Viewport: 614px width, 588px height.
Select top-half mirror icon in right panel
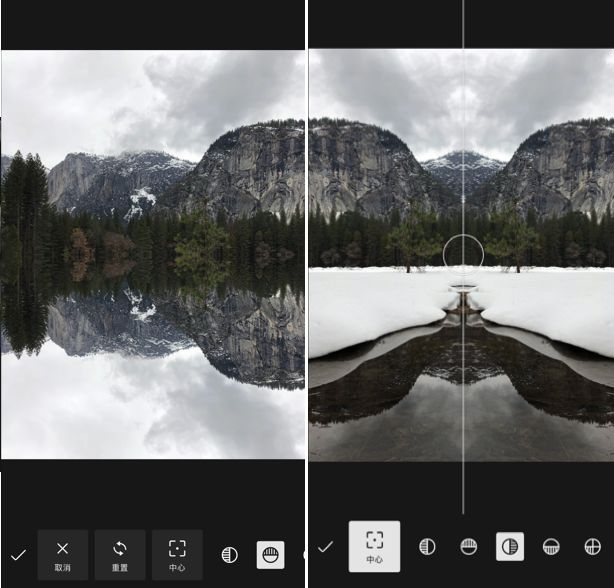pos(468,547)
